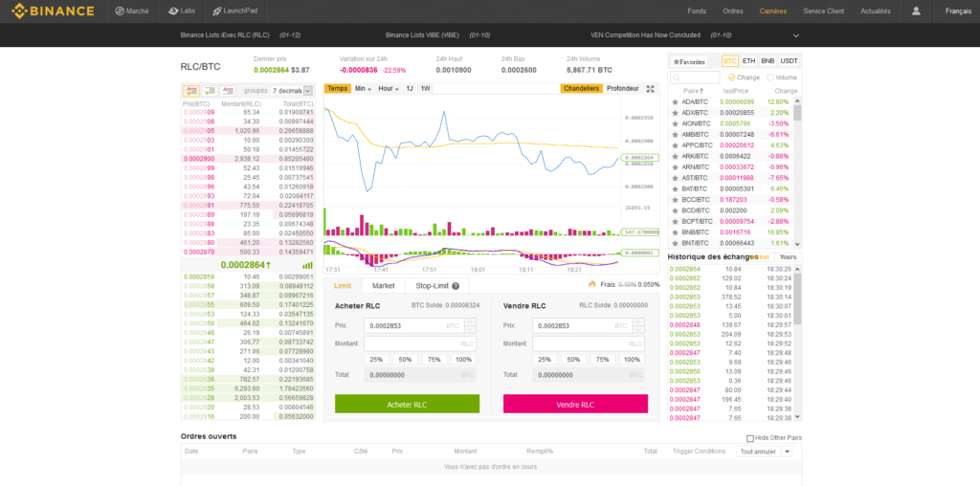This screenshot has height=486, width=980.
Task: Favorite the ADX/BTC pair star
Action: [675, 113]
